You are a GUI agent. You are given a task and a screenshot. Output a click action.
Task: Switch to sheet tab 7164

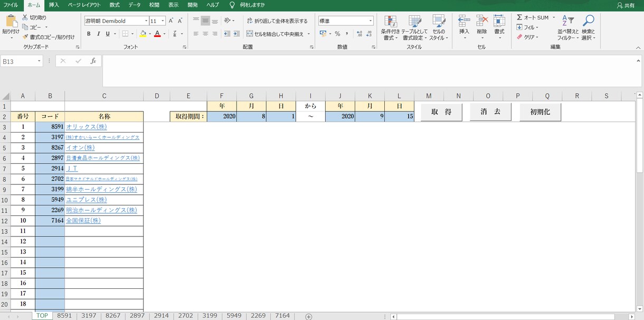click(282, 315)
